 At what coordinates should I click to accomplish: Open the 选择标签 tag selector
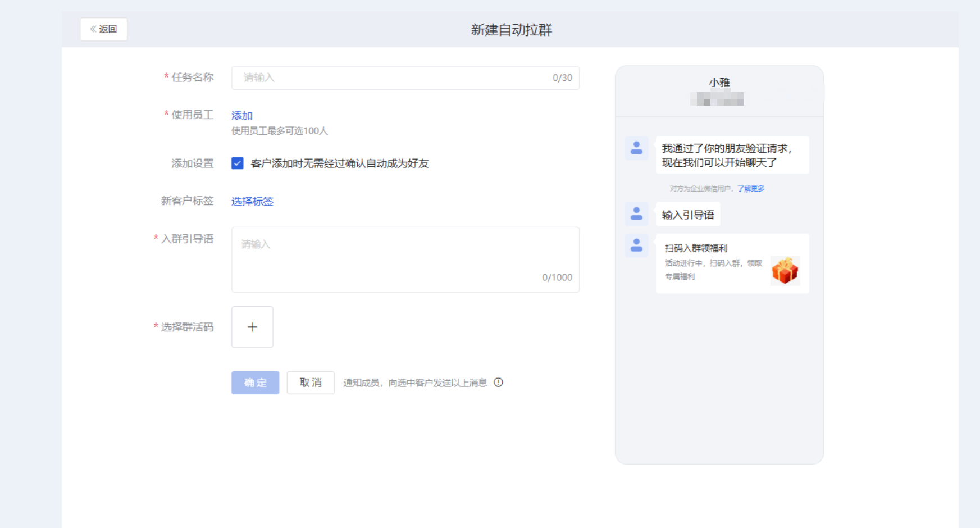point(252,201)
